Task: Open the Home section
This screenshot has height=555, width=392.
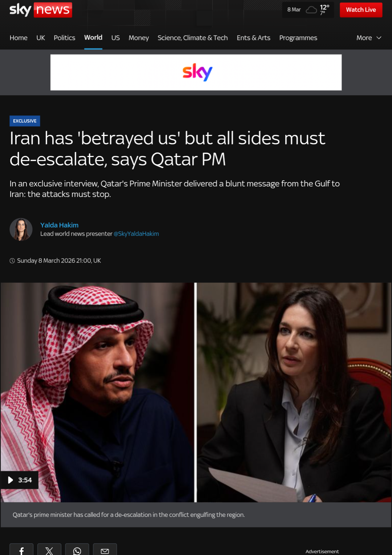Action: 19,38
